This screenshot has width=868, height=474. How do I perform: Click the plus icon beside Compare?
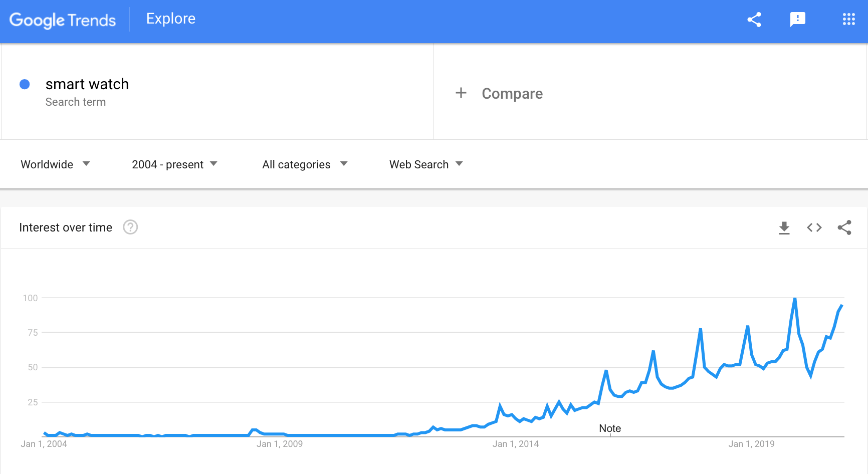(x=461, y=93)
